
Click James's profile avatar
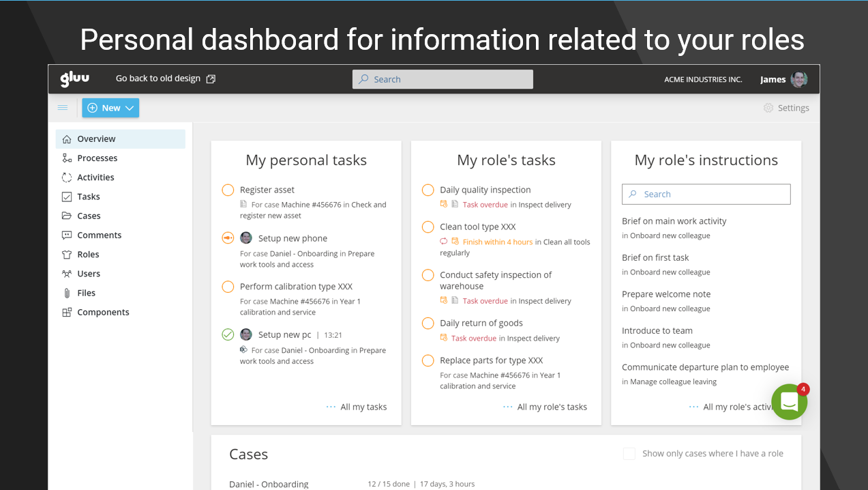tap(799, 79)
